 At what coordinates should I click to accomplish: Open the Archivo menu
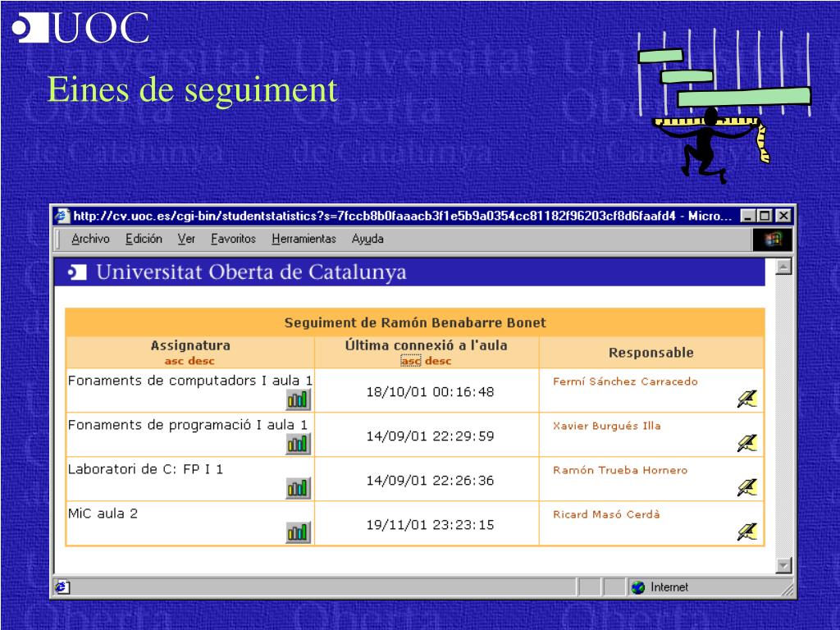tap(90, 239)
